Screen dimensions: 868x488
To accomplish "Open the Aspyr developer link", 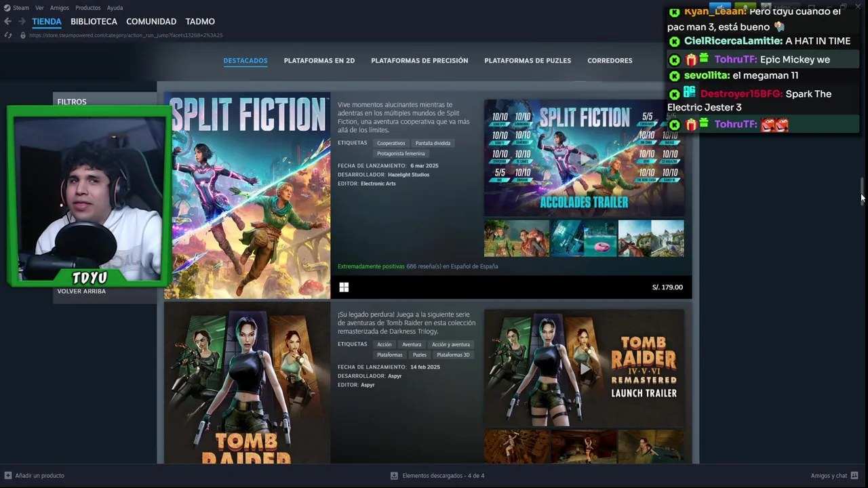I will click(x=395, y=376).
